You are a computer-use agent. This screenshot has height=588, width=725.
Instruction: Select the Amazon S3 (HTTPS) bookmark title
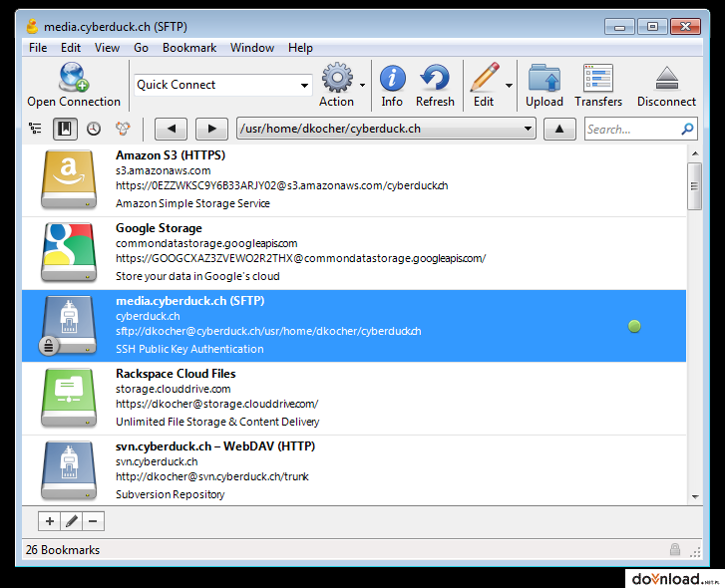point(171,155)
